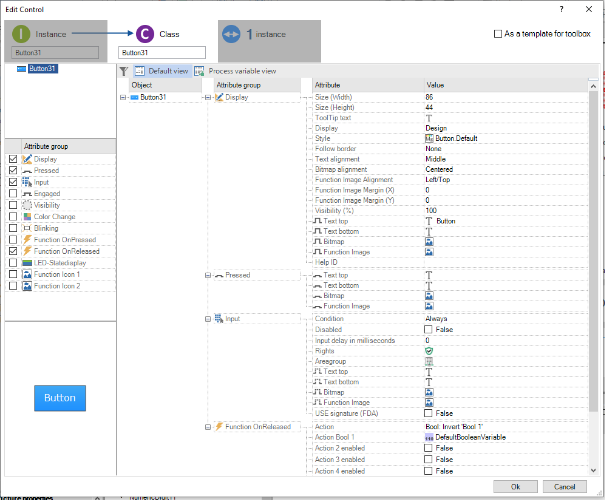The width and height of the screenshot is (605, 501).
Task: Enable the Function OnPressed checkbox
Action: point(13,240)
